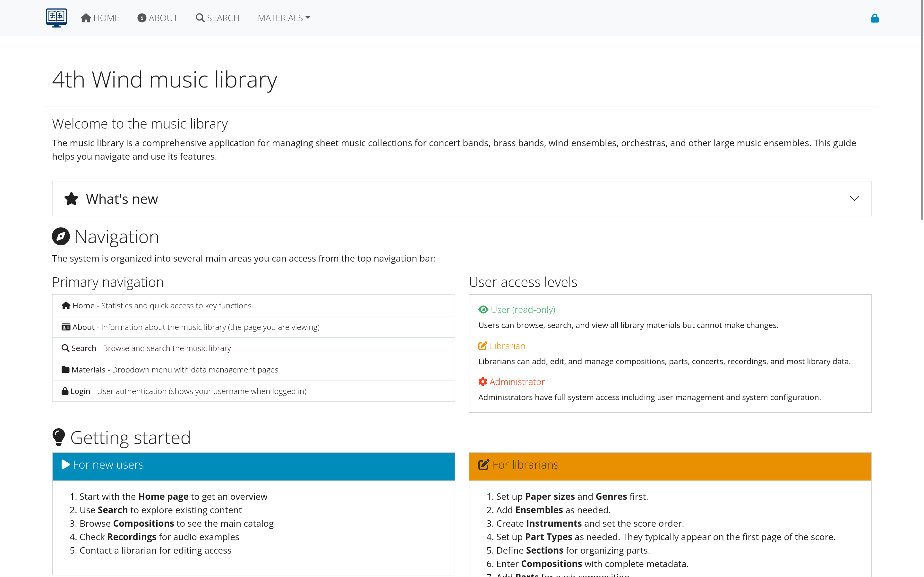
Task: Open login via the lock icon
Action: pyautogui.click(x=875, y=18)
